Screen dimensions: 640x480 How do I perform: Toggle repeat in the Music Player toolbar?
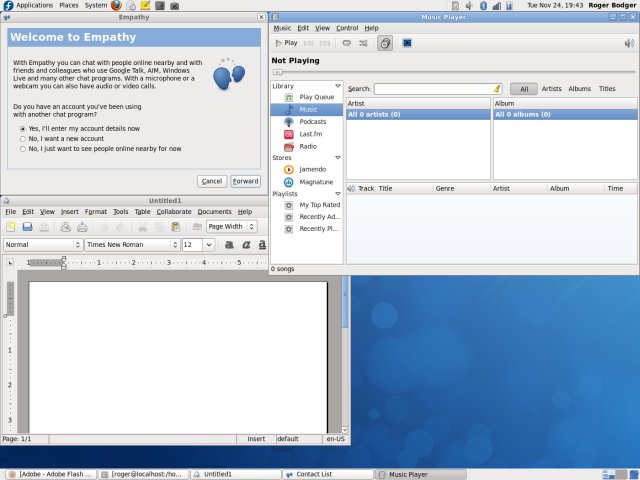tap(346, 43)
